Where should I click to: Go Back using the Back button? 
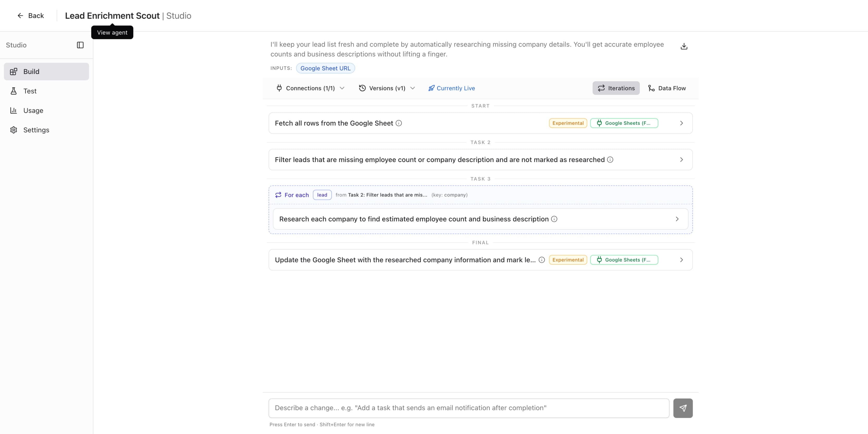pos(31,16)
